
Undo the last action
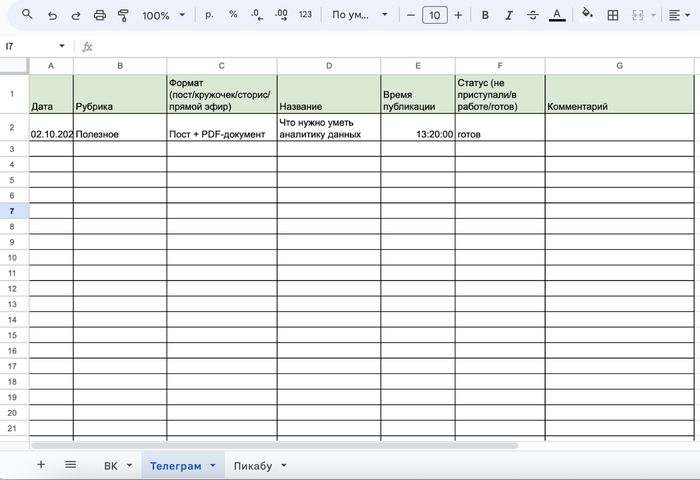pos(52,15)
